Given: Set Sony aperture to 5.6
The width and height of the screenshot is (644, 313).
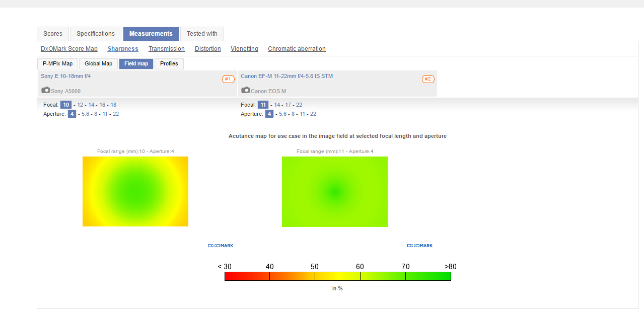Looking at the screenshot, I should click(x=85, y=114).
